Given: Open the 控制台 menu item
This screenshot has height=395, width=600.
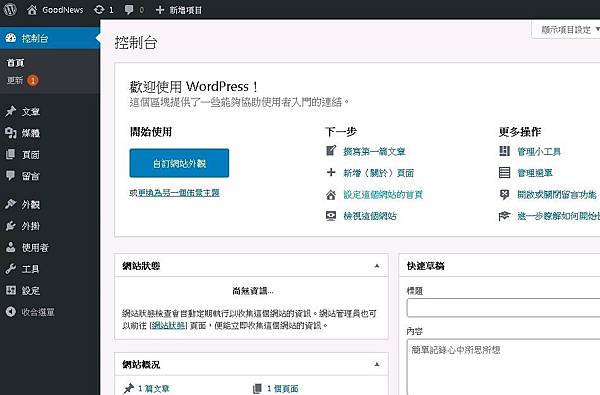Looking at the screenshot, I should coord(50,38).
